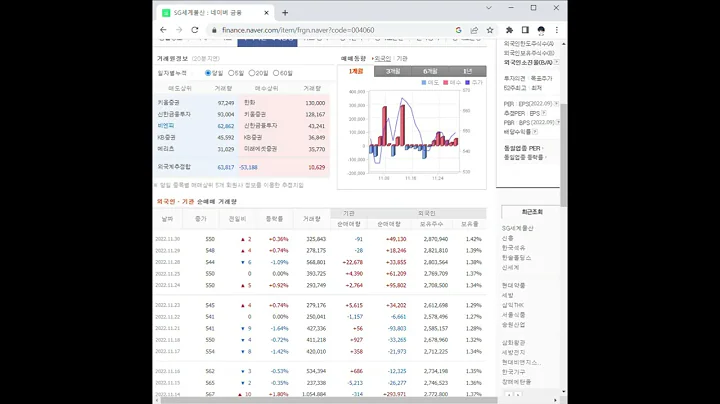The width and height of the screenshot is (720, 404).
Task: Click the help icon beside 배당수익률
Action: pyautogui.click(x=535, y=132)
